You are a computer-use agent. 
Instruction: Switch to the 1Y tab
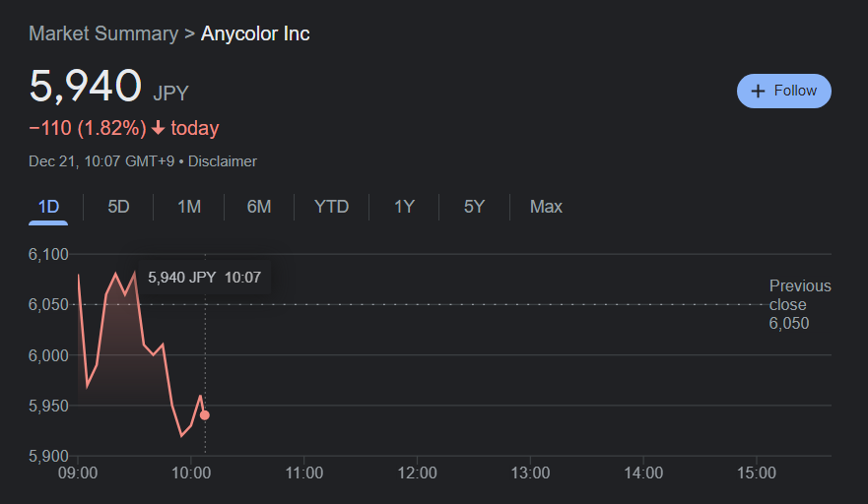404,207
